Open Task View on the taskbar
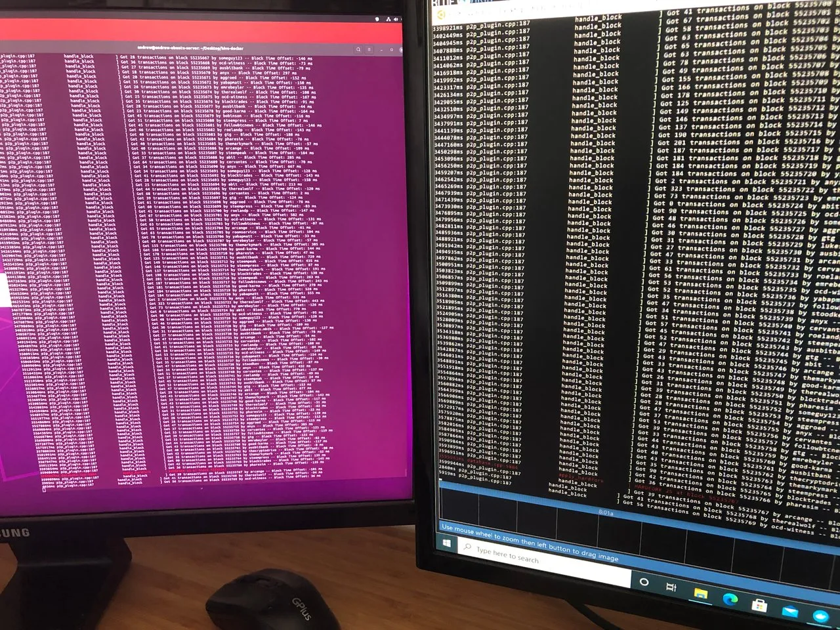The width and height of the screenshot is (840, 630). [x=671, y=587]
